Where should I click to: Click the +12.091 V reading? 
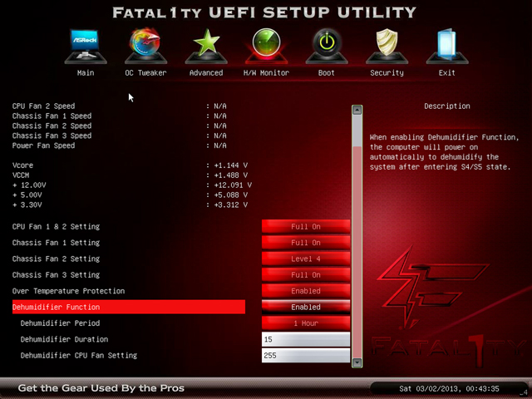(x=233, y=185)
